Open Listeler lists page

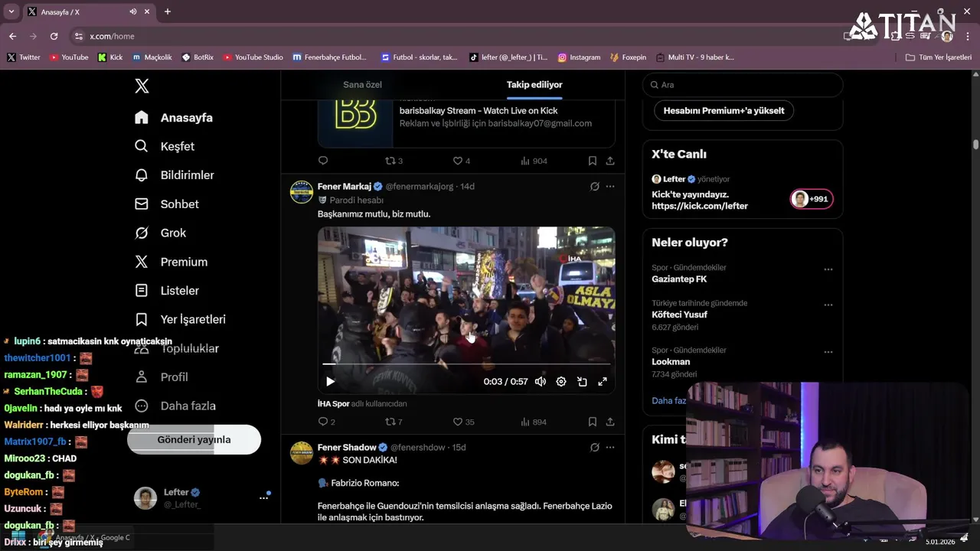[167, 291]
